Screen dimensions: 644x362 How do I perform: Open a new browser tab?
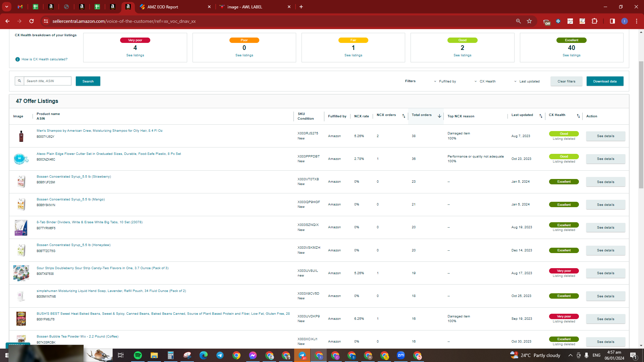[301, 7]
